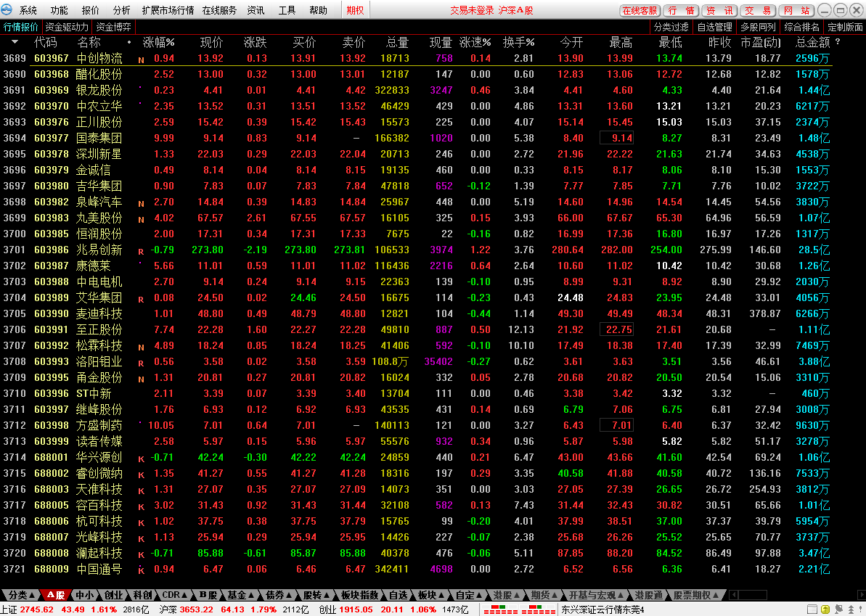Open the 资讯 menu in menu bar

pos(256,10)
